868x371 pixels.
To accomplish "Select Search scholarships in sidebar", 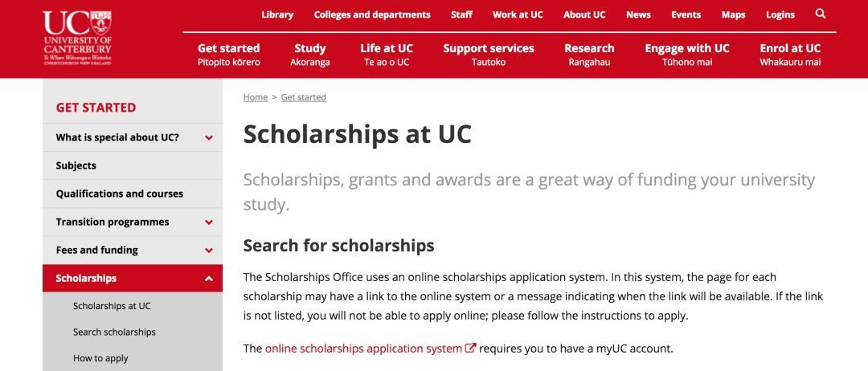I will point(114,332).
